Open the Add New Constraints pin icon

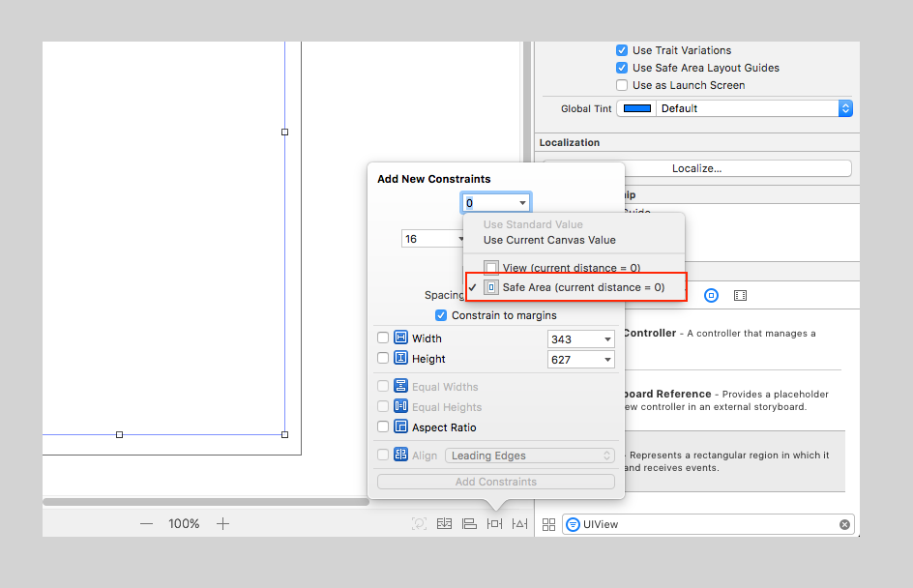point(494,523)
